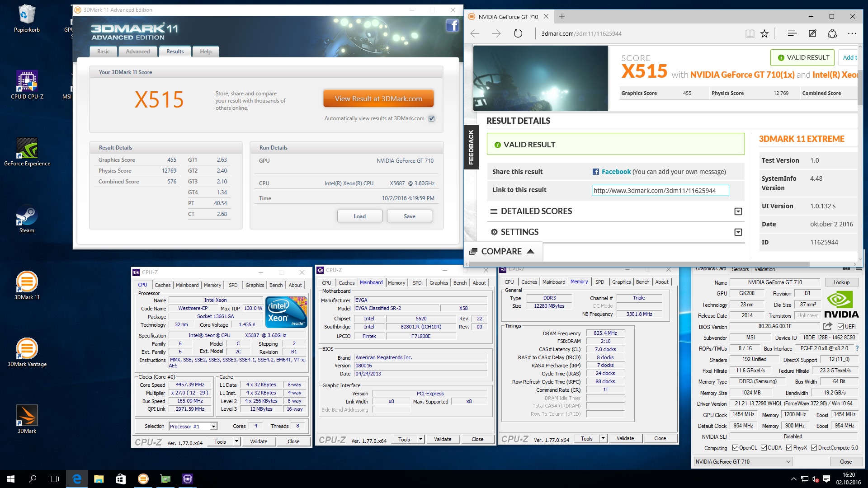Expand the DETAILED SCORES section
The image size is (868, 488).
(x=738, y=211)
